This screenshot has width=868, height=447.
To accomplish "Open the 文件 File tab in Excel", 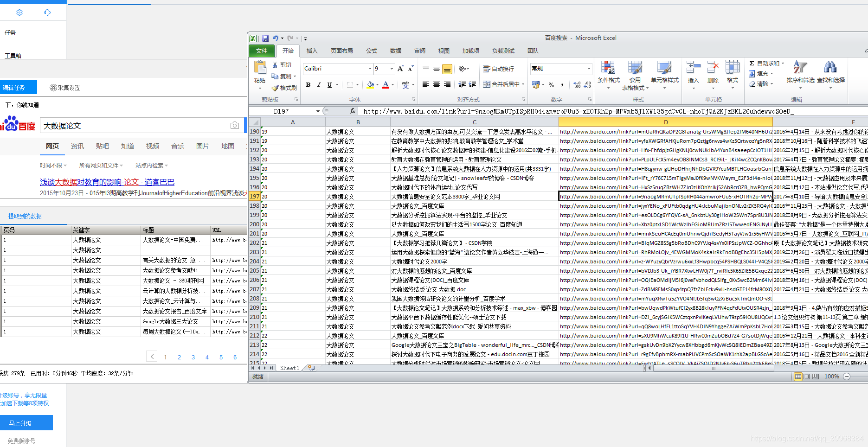I will tap(262, 51).
